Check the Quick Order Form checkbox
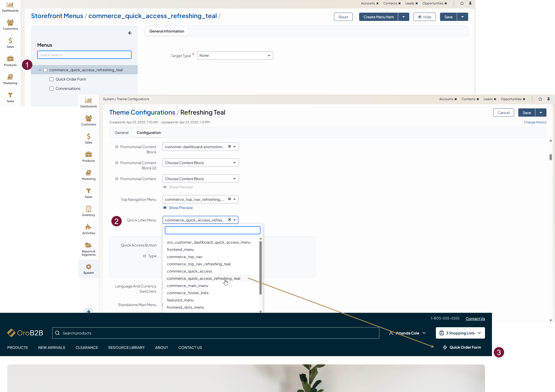 (x=51, y=79)
